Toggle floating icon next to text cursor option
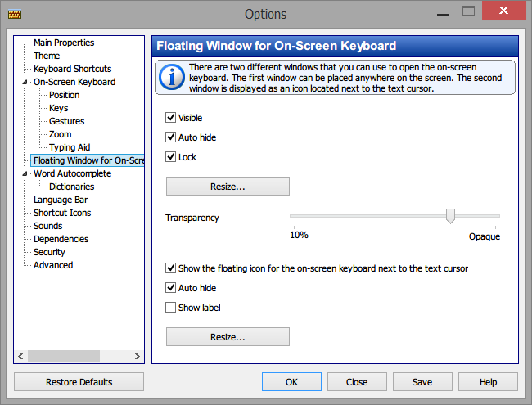 tap(170, 268)
